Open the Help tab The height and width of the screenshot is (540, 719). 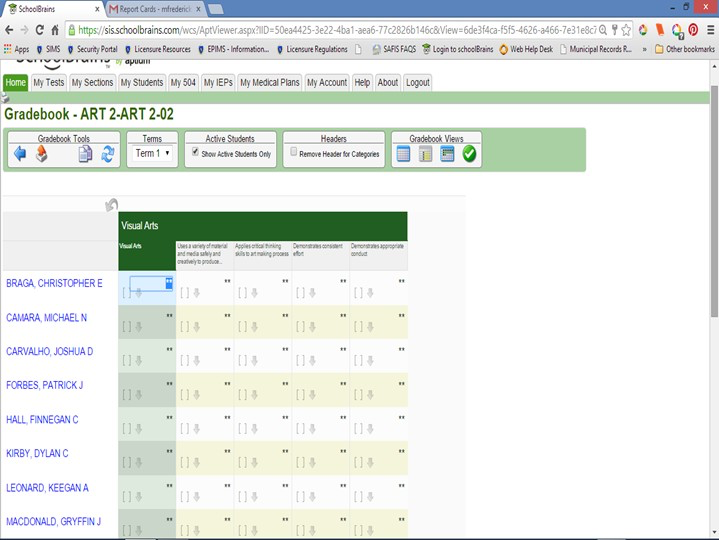pos(362,83)
